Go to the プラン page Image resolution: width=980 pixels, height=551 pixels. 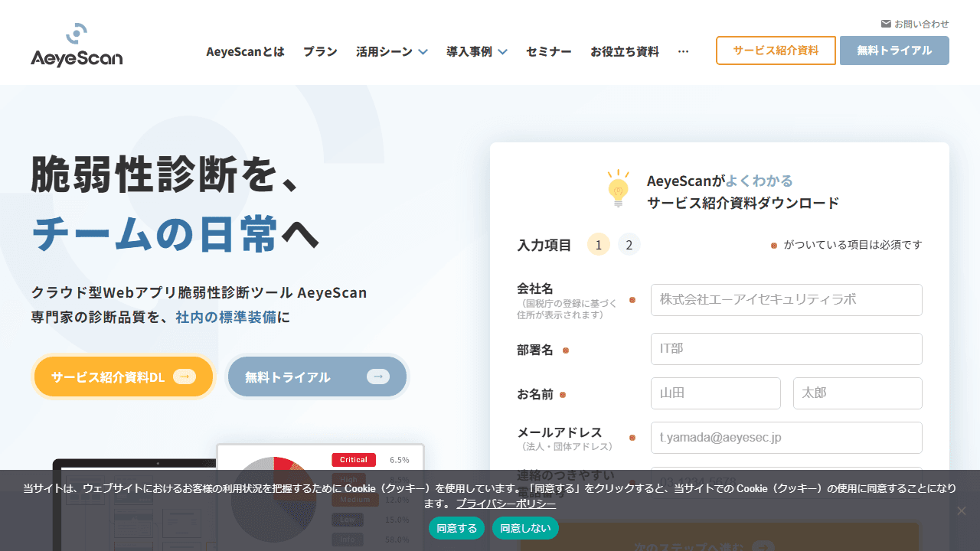(320, 51)
